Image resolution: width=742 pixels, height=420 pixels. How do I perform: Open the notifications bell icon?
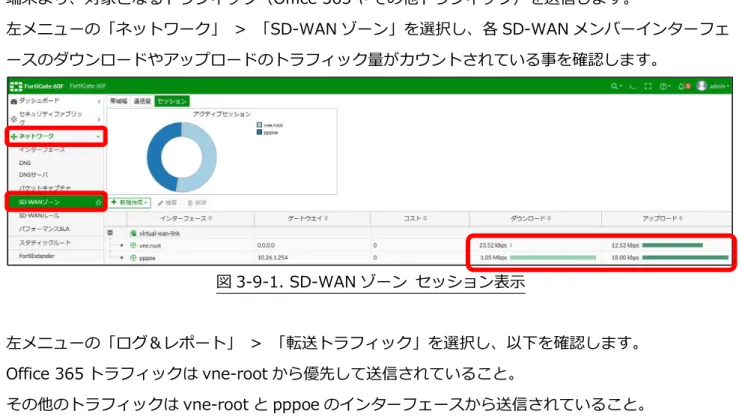[682, 86]
